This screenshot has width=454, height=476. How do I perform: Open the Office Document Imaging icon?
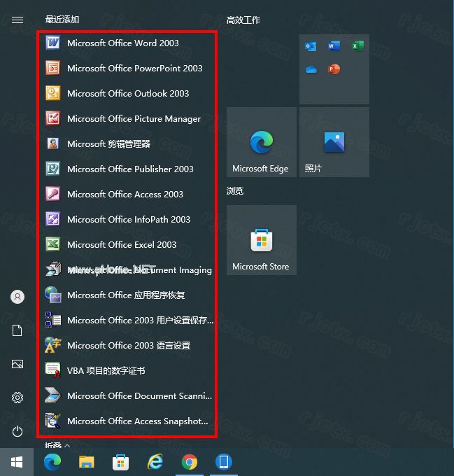pos(53,269)
